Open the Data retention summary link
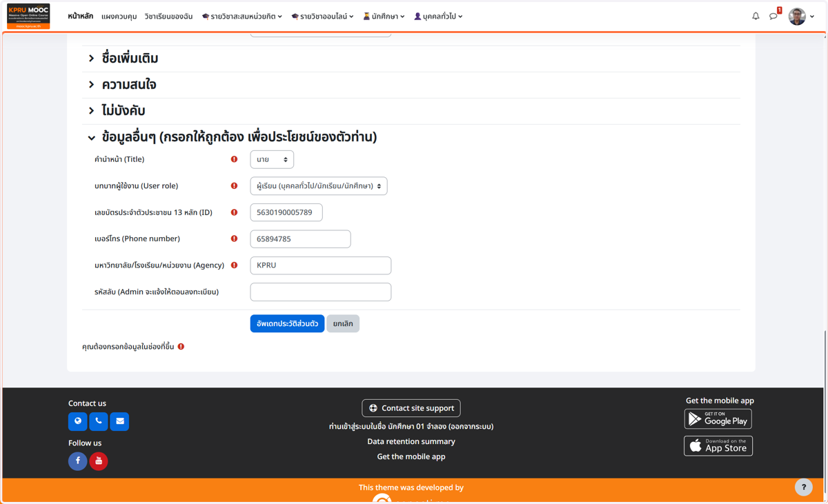 [x=411, y=441]
